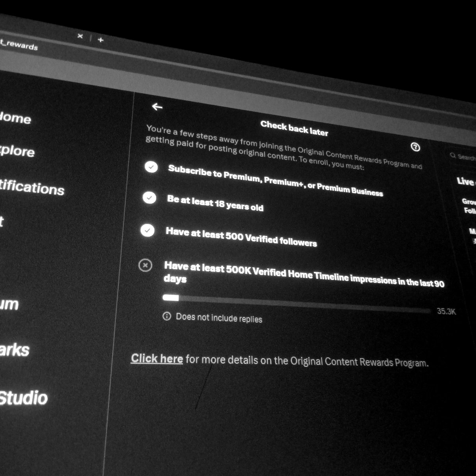Open the Click here link
The height and width of the screenshot is (476, 476).
pos(157,359)
